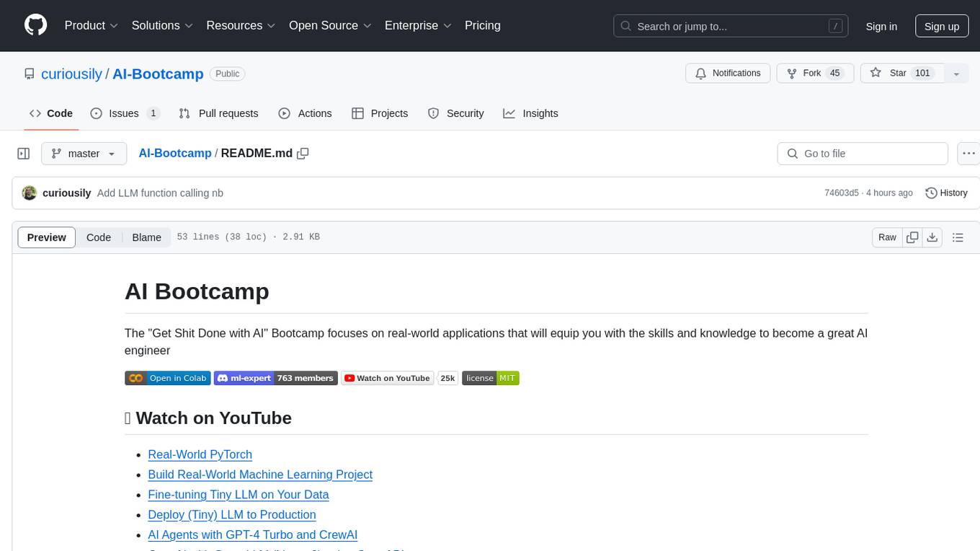View the file History

point(946,193)
